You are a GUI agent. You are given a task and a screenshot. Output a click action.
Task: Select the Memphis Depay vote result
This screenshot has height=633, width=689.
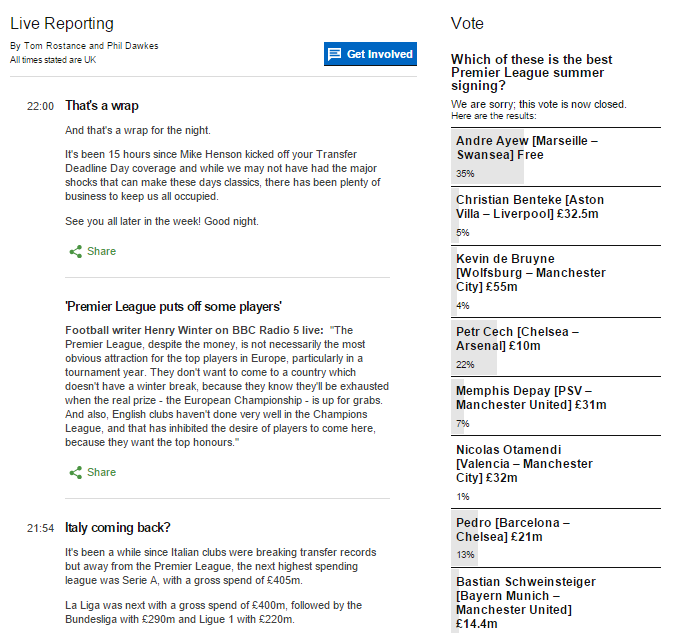pyautogui.click(x=556, y=406)
